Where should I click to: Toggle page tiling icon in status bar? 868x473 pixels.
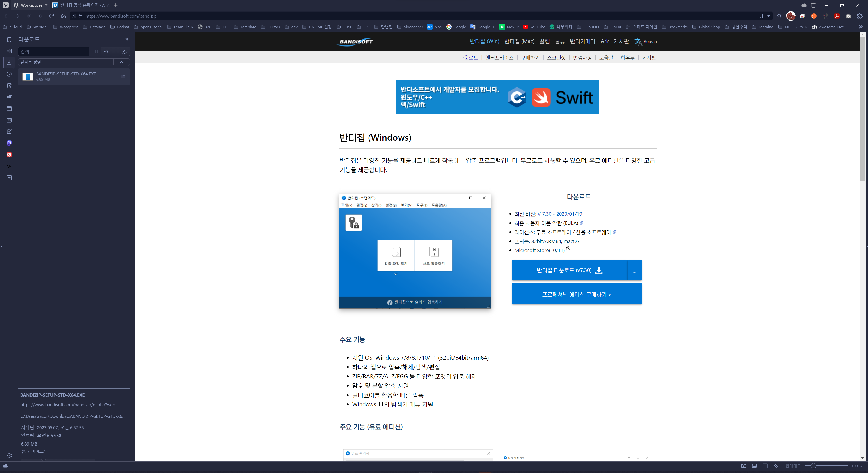coord(765,466)
